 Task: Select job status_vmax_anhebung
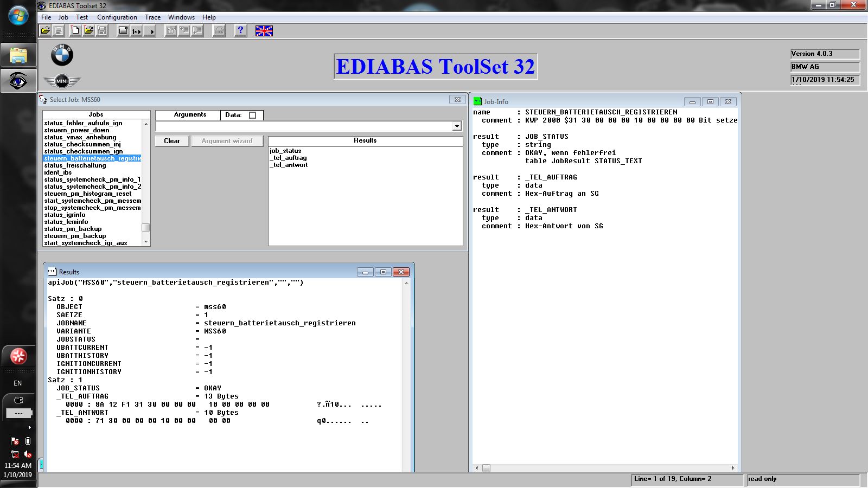(x=80, y=137)
